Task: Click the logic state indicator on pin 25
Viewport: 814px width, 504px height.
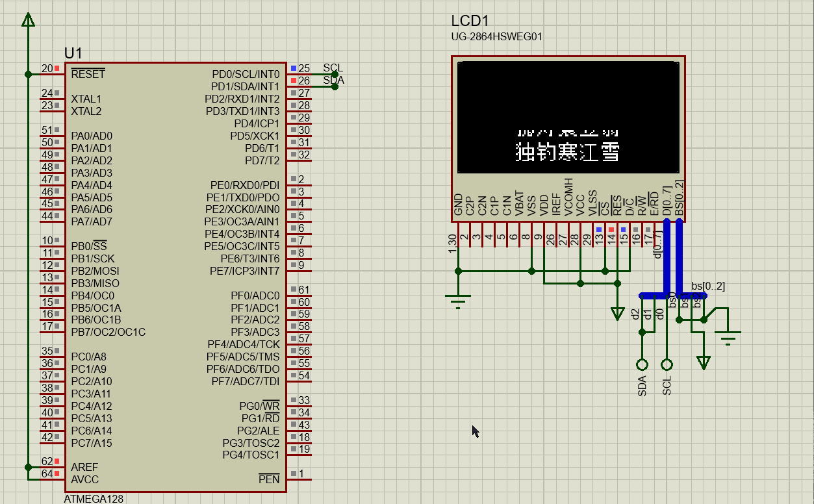Action: click(294, 68)
